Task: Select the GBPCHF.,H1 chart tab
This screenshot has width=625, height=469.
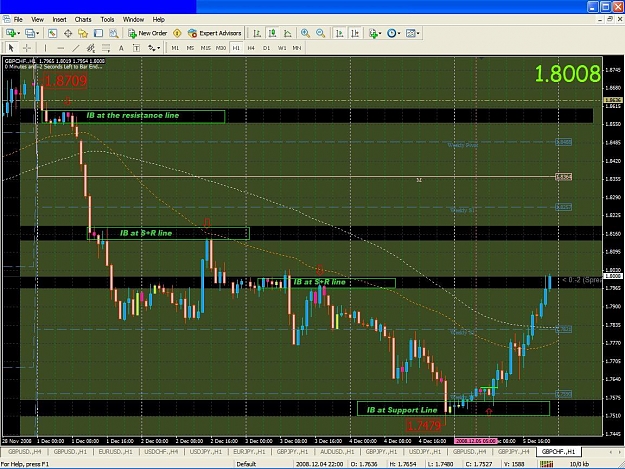Action: (x=559, y=452)
